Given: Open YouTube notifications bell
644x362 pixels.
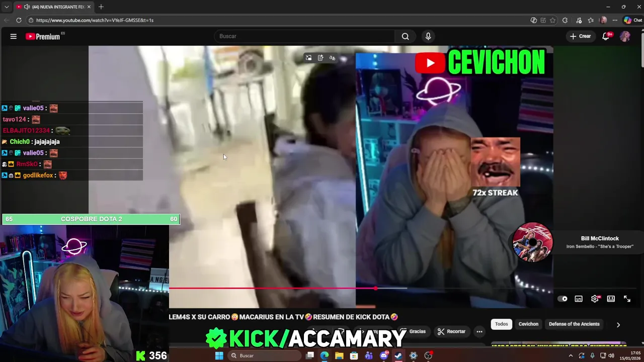Looking at the screenshot, I should coord(606,36).
